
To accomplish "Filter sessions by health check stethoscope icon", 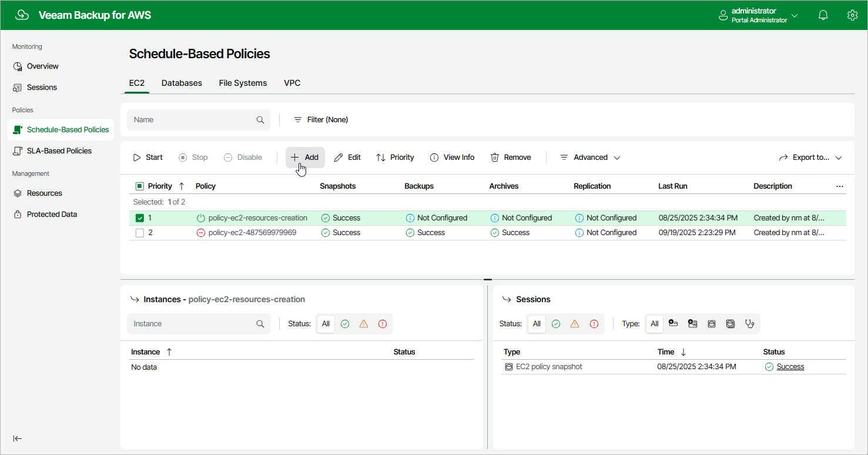I will (x=749, y=324).
